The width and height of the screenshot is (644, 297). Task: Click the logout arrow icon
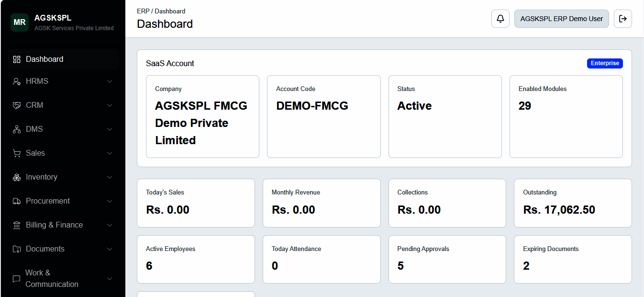click(x=623, y=19)
